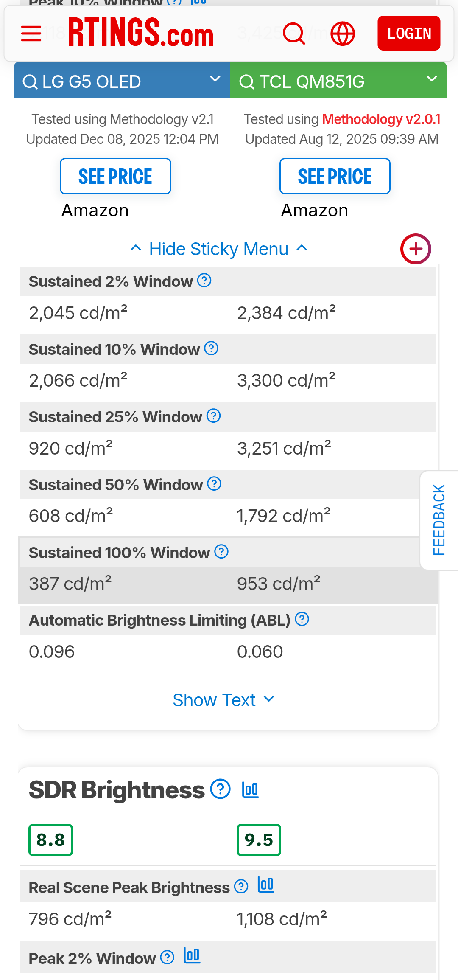Viewport: 458px width, 980px height.
Task: Open Real Scene Peak Brightness chart icon
Action: click(x=266, y=885)
